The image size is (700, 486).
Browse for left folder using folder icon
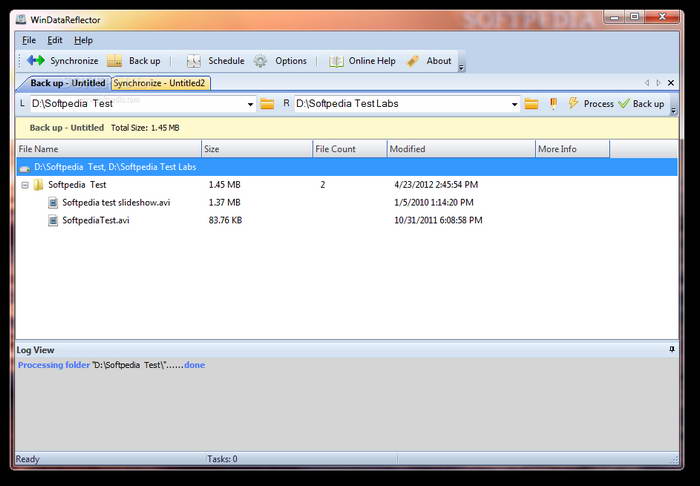click(267, 104)
